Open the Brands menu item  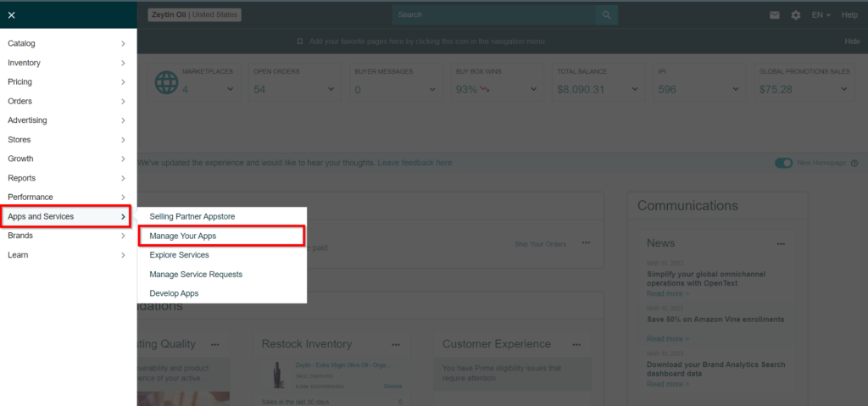click(68, 236)
